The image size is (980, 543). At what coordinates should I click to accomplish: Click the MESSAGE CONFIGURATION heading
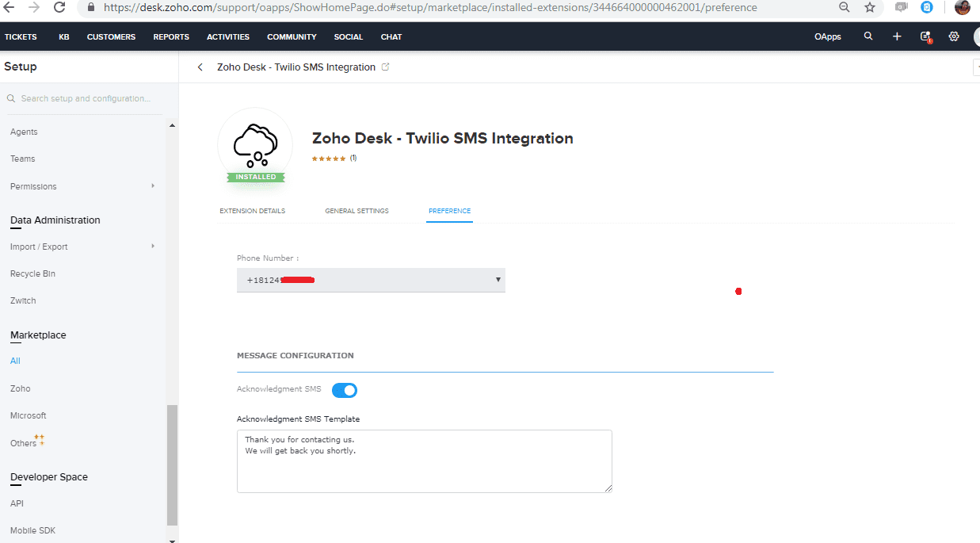[296, 356]
